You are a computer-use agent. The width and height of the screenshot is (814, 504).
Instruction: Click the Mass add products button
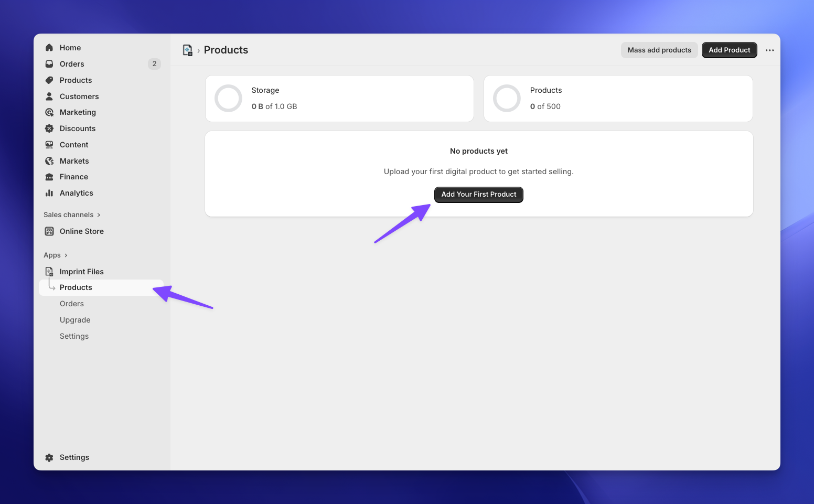coord(659,50)
